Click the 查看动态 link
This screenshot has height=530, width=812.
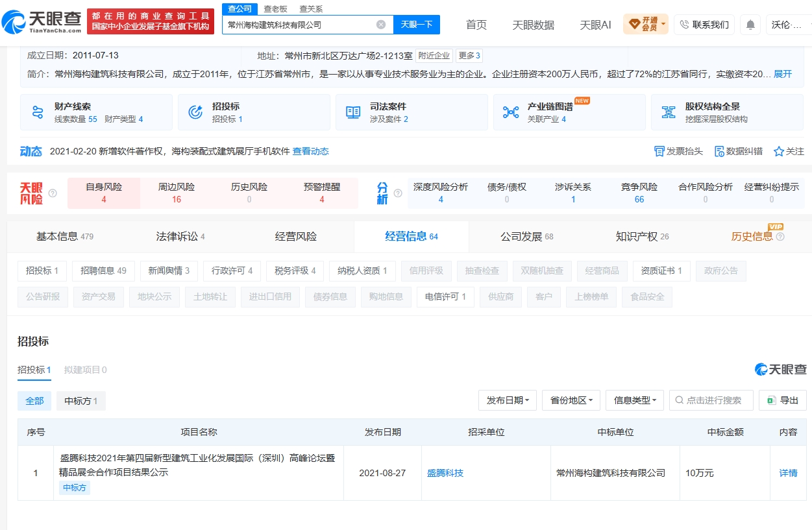tap(310, 151)
